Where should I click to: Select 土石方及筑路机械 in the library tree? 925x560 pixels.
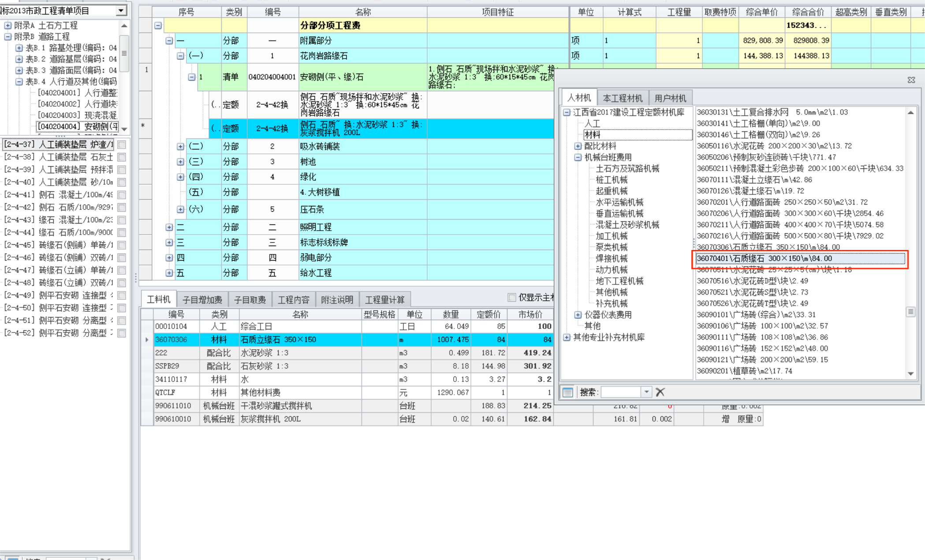pyautogui.click(x=627, y=169)
